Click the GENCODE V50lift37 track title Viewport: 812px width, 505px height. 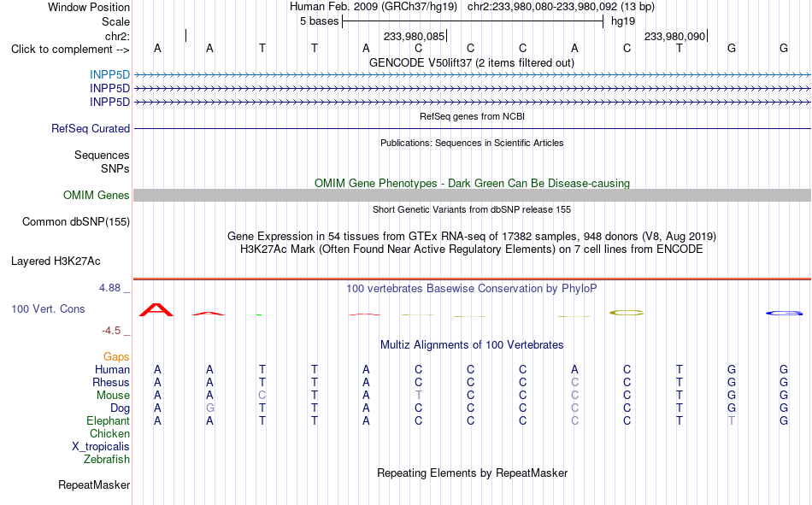471,62
